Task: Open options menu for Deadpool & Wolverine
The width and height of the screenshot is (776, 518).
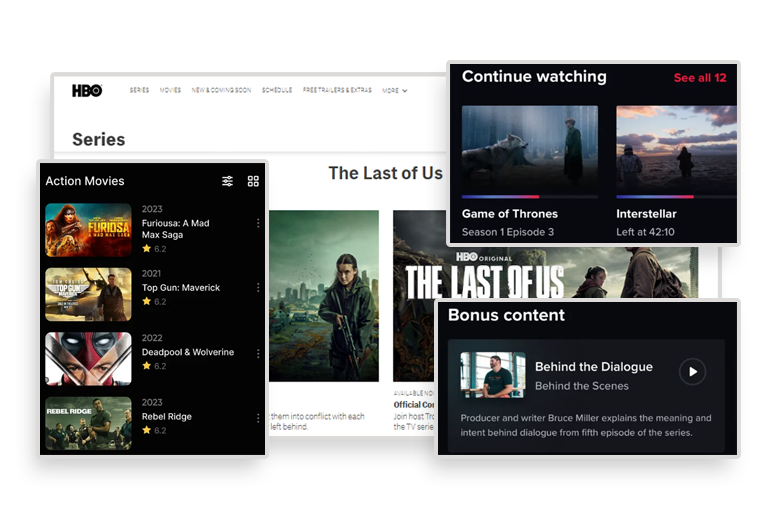Action: pos(258,353)
